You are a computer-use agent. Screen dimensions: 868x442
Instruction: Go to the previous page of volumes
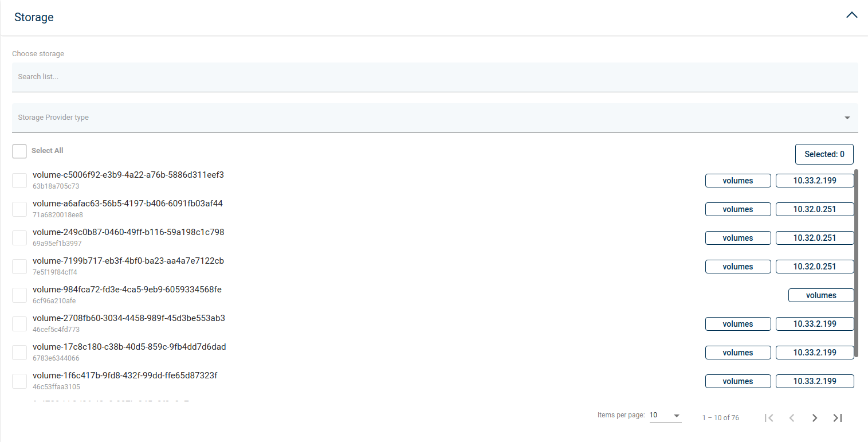click(791, 418)
